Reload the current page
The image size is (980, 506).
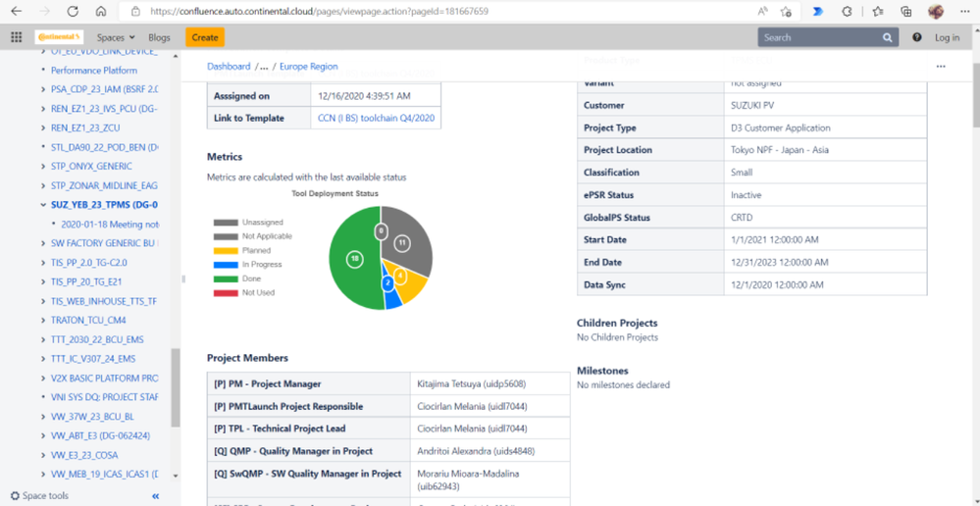tap(73, 11)
